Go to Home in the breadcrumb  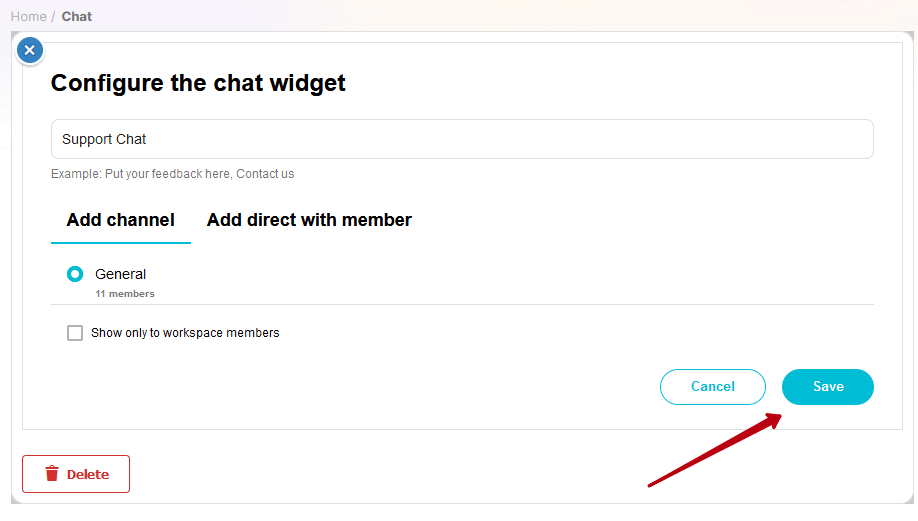[x=29, y=16]
